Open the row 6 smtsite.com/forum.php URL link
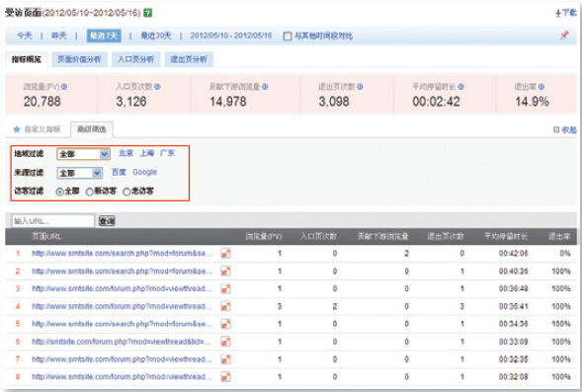 [x=122, y=342]
